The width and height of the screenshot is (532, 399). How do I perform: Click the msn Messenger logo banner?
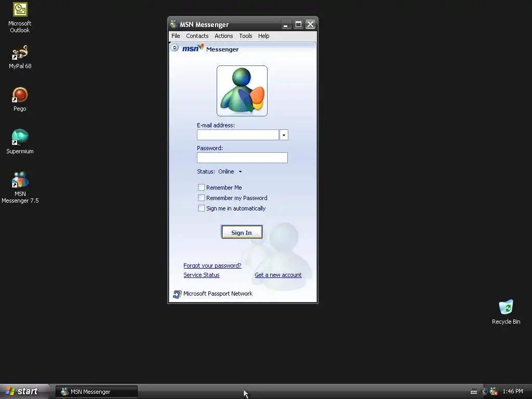click(210, 48)
